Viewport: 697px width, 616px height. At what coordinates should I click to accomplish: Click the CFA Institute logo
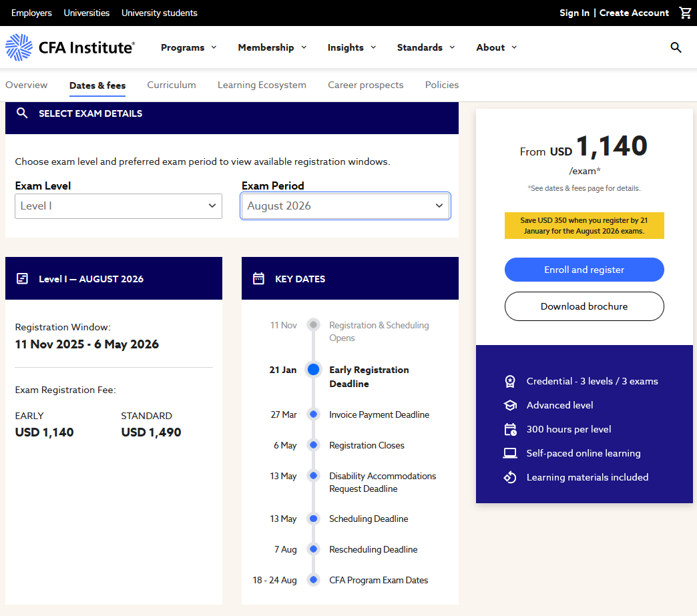tap(70, 47)
